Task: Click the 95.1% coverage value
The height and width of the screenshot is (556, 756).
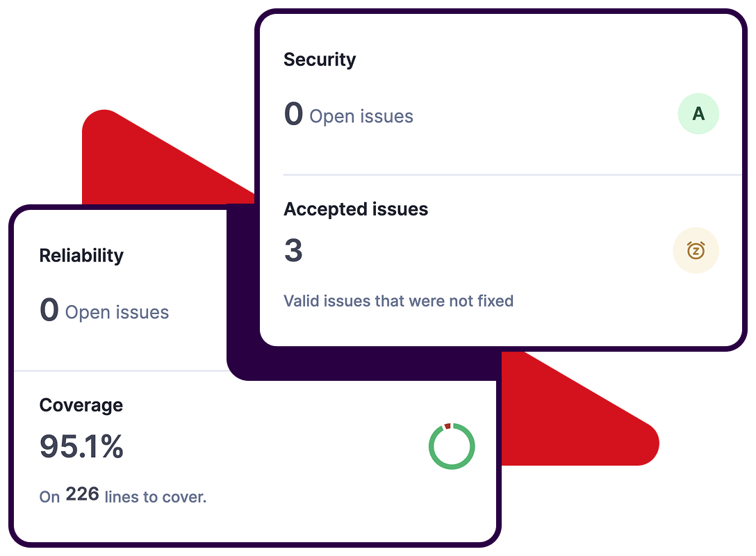Action: (x=81, y=446)
